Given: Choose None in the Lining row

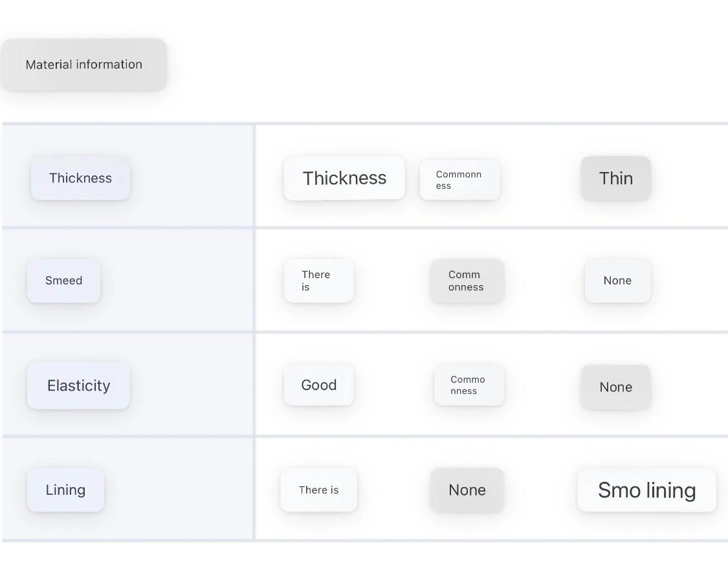Looking at the screenshot, I should pyautogui.click(x=467, y=490).
